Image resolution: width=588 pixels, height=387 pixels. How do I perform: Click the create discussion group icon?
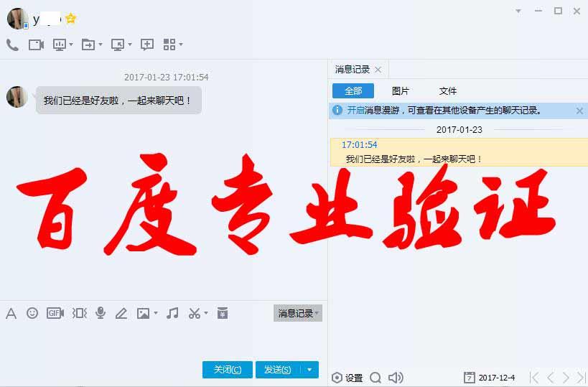click(x=147, y=45)
